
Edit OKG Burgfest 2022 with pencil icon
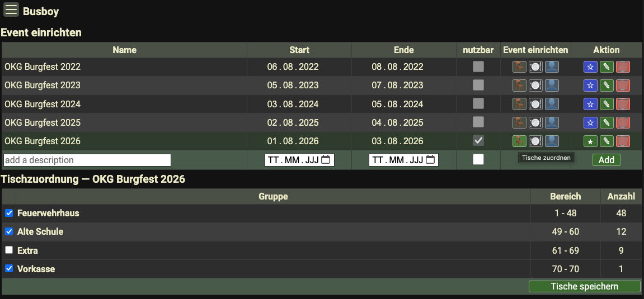tap(607, 67)
